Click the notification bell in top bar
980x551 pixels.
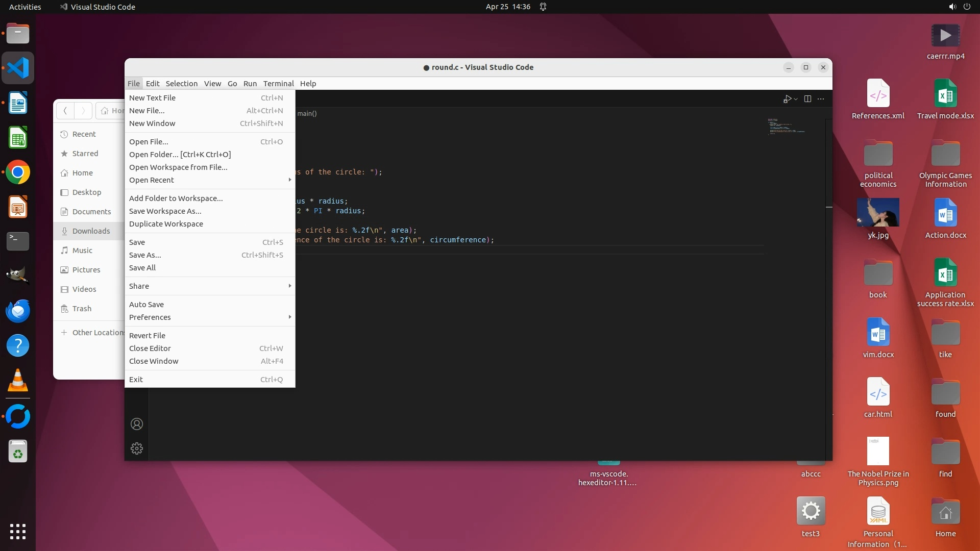(543, 7)
